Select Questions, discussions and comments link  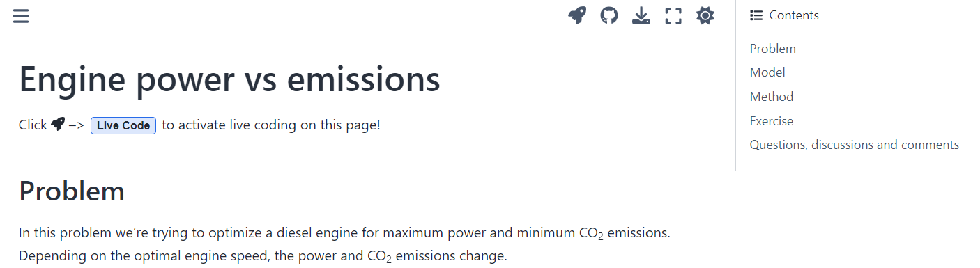855,145
